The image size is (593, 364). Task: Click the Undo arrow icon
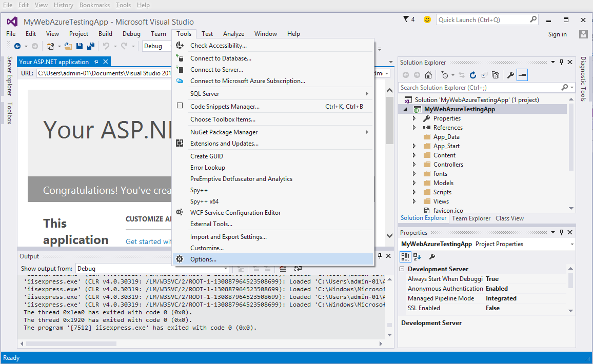pyautogui.click(x=106, y=46)
